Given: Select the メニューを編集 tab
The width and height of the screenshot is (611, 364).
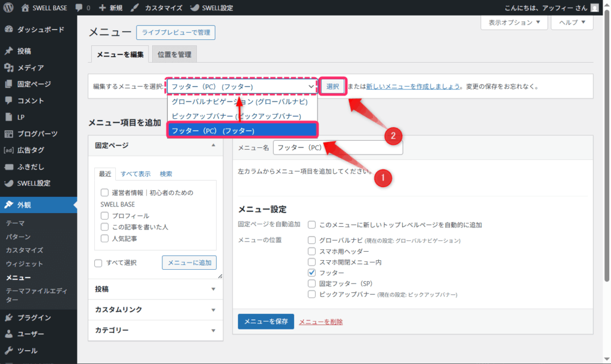Looking at the screenshot, I should click(x=120, y=54).
